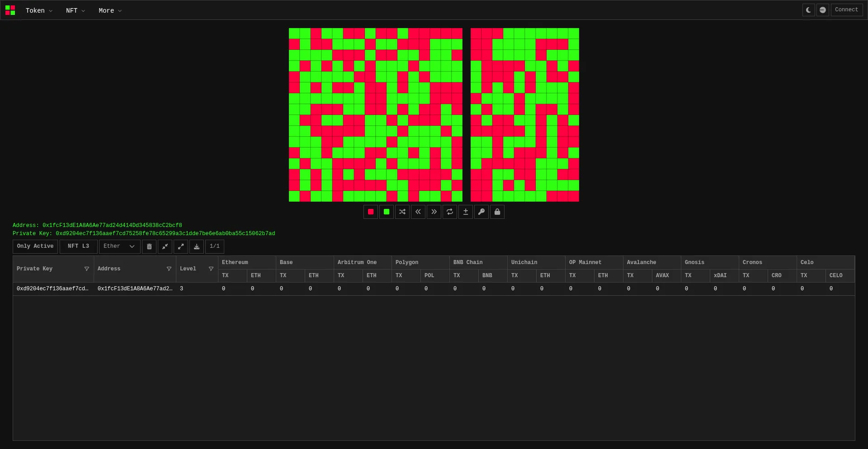Click the padlock icon button
Image resolution: width=868 pixels, height=449 pixels.
point(497,212)
